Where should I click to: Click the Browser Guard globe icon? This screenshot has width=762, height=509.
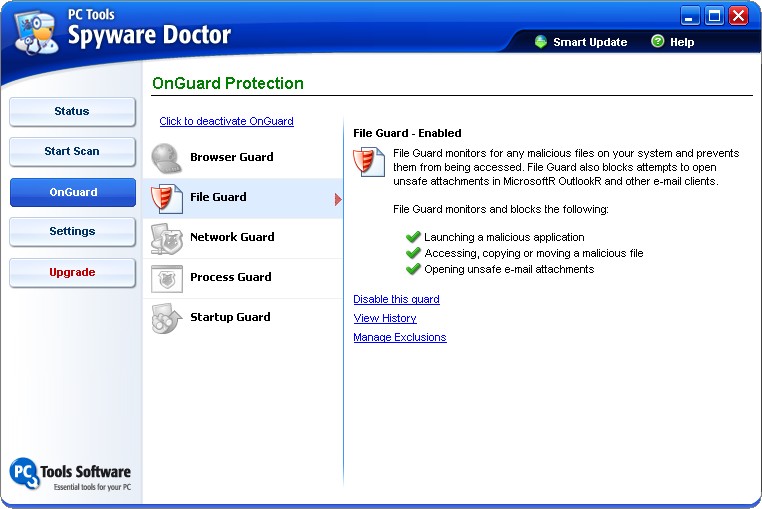click(x=166, y=158)
